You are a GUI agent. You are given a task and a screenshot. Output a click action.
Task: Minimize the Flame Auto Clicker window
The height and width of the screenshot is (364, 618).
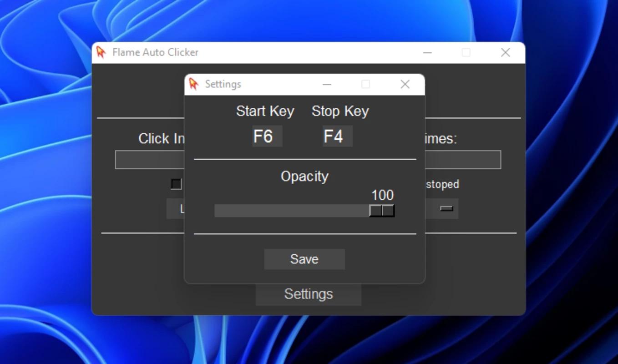[427, 52]
